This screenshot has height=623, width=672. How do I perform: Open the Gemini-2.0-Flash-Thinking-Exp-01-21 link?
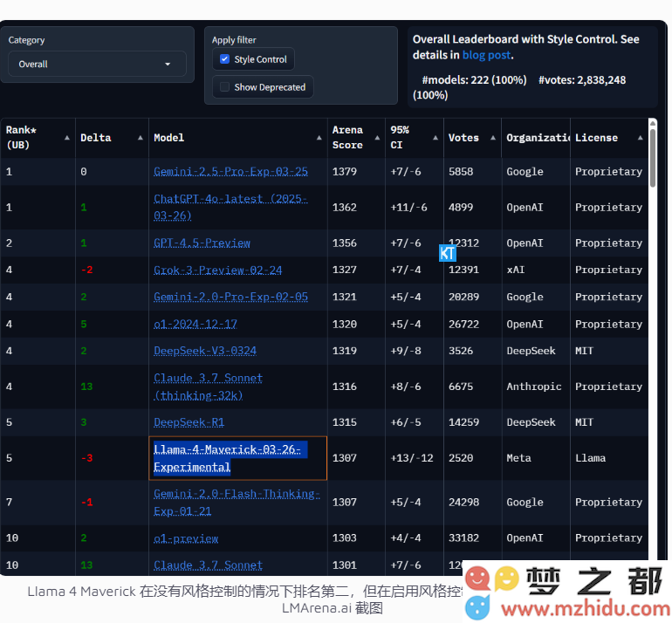tap(237, 503)
